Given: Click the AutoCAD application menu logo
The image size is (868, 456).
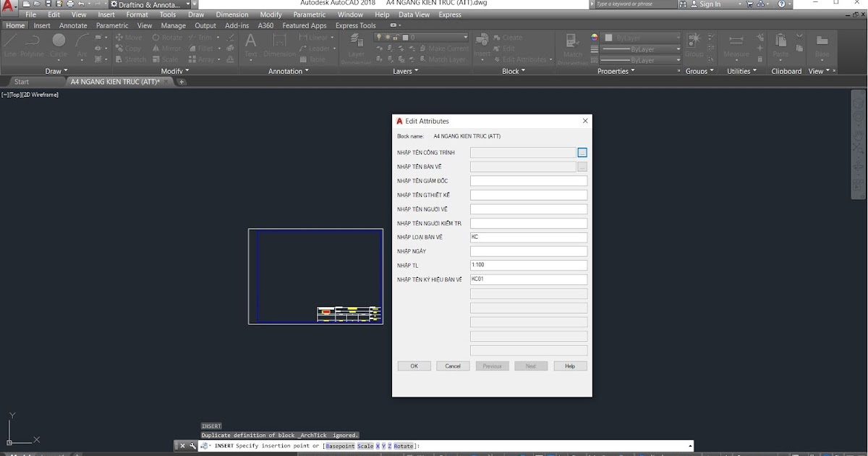Looking at the screenshot, I should coord(9,6).
